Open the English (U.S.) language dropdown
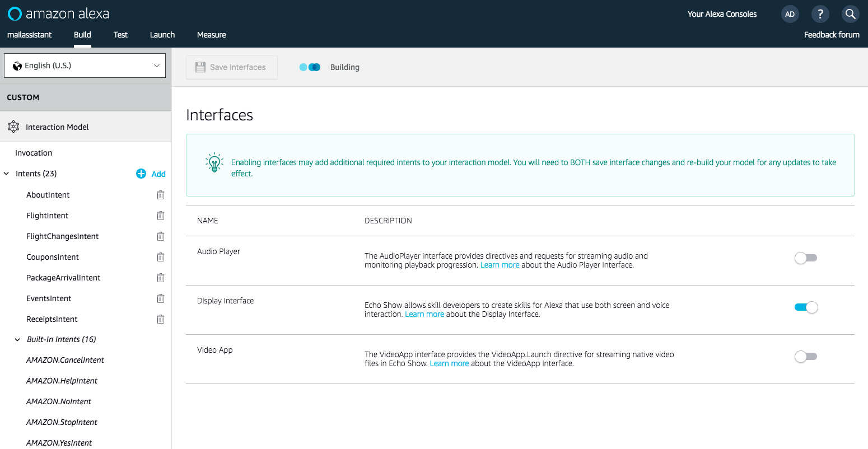This screenshot has height=449, width=868. click(x=85, y=66)
